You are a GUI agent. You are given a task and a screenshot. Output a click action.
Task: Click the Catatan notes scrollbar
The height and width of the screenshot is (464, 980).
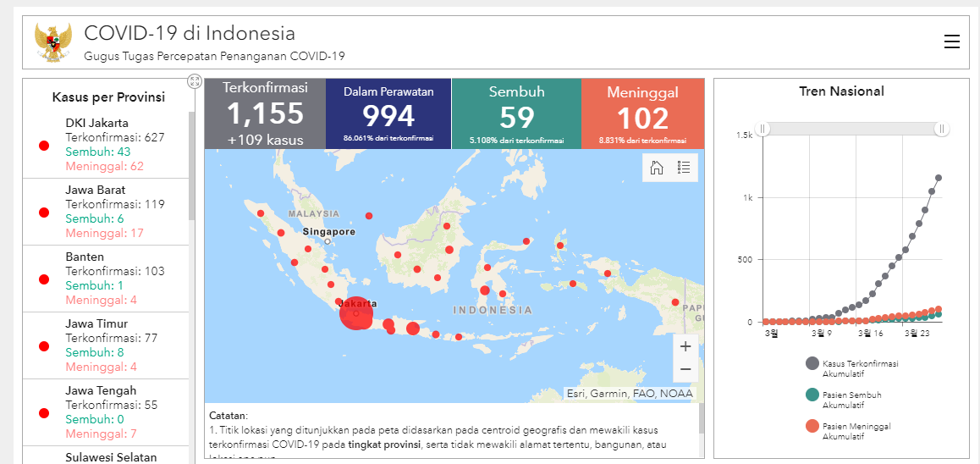click(x=702, y=418)
